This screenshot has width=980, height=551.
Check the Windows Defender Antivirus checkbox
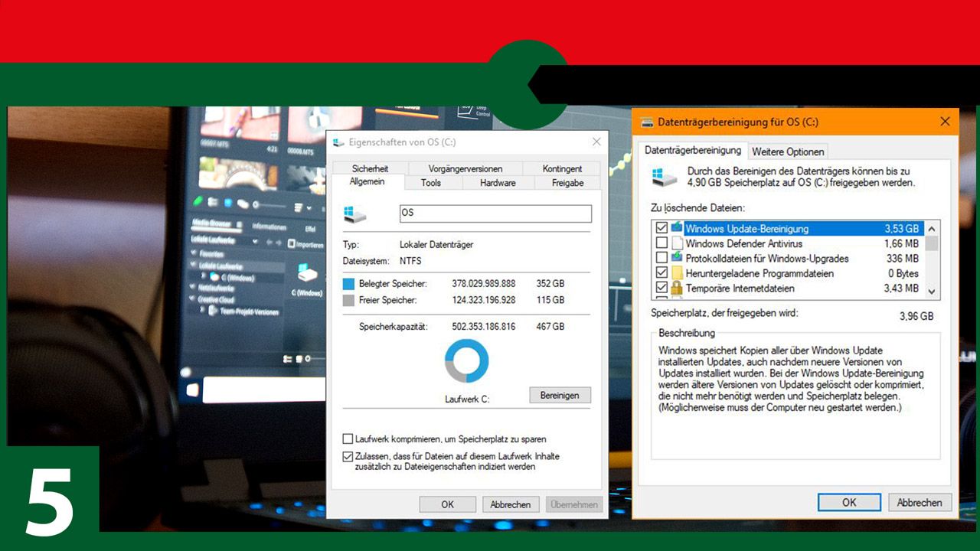coord(661,243)
